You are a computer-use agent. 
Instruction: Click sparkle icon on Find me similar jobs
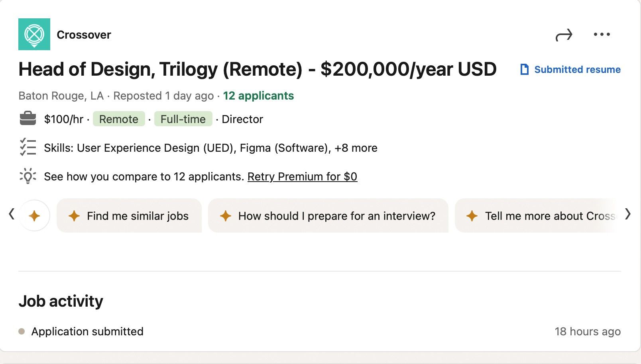74,216
